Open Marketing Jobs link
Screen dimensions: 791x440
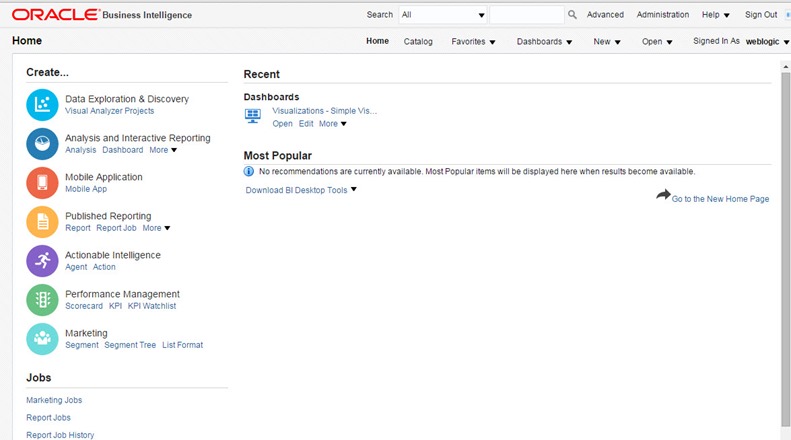pyautogui.click(x=54, y=400)
